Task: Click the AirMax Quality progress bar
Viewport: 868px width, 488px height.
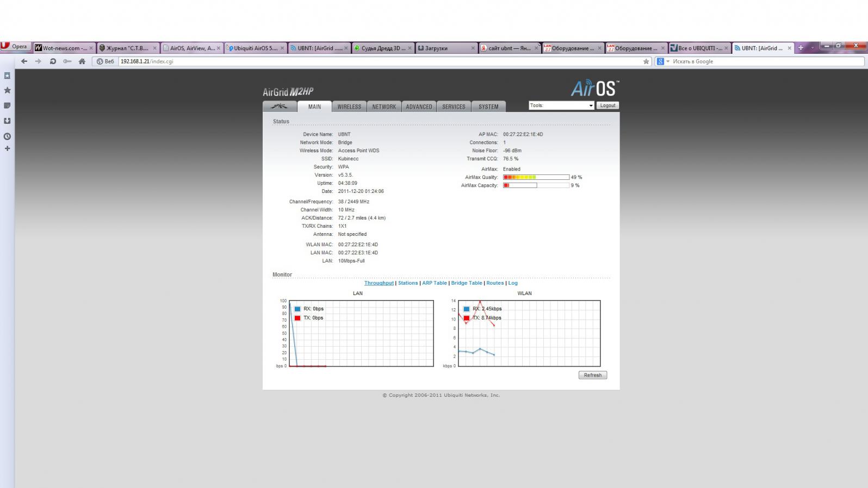Action: (536, 177)
